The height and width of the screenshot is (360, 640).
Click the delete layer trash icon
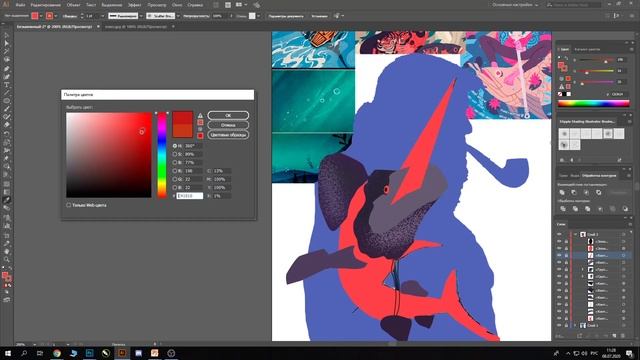pos(623,336)
